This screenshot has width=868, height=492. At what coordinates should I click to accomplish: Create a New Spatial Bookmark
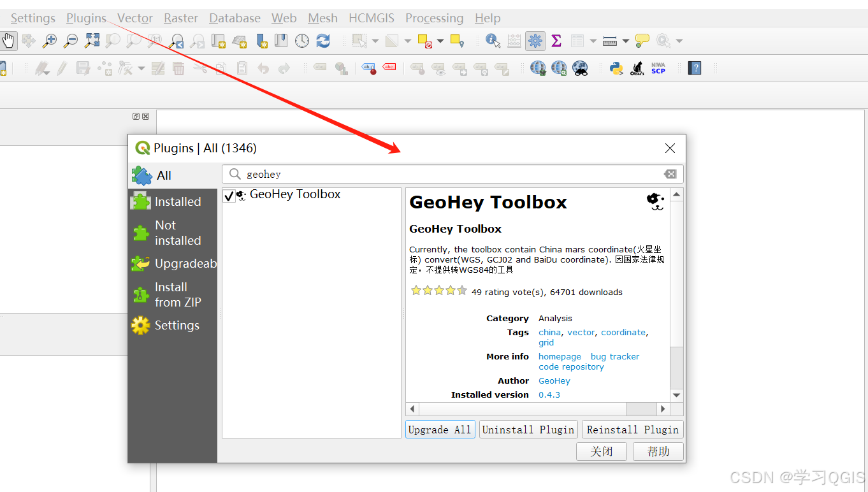[261, 41]
